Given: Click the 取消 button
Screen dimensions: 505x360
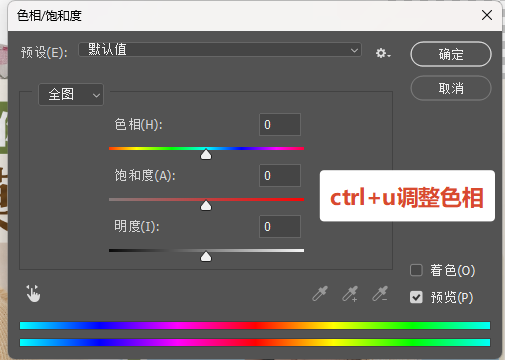Looking at the screenshot, I should coord(451,88).
